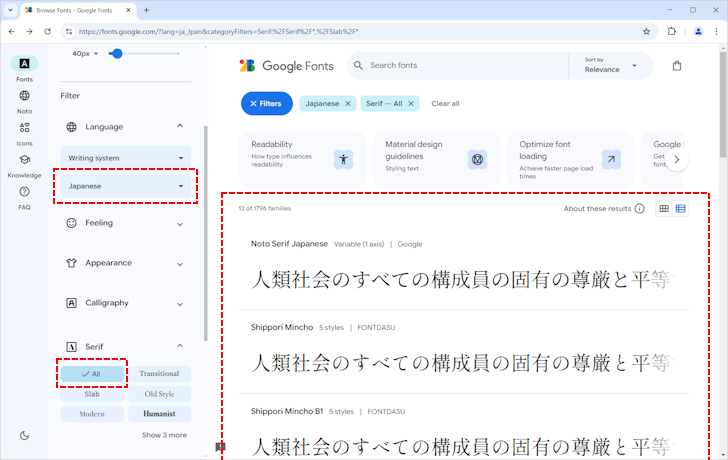Open Optimize font loading card
This screenshot has width=728, height=460.
[570, 159]
